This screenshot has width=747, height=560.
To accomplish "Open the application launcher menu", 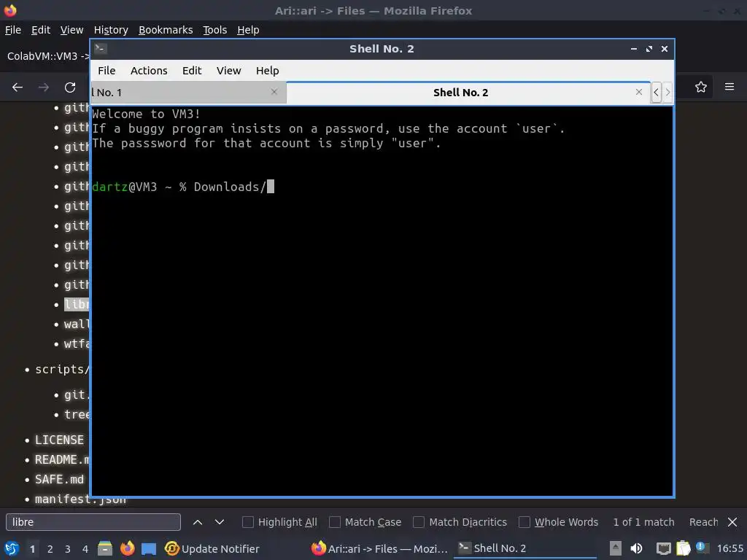I will click(x=12, y=548).
